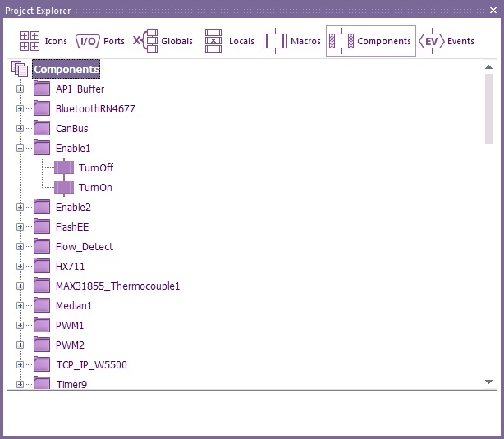The image size is (504, 439).
Task: Open the Macros tab
Action: [291, 41]
